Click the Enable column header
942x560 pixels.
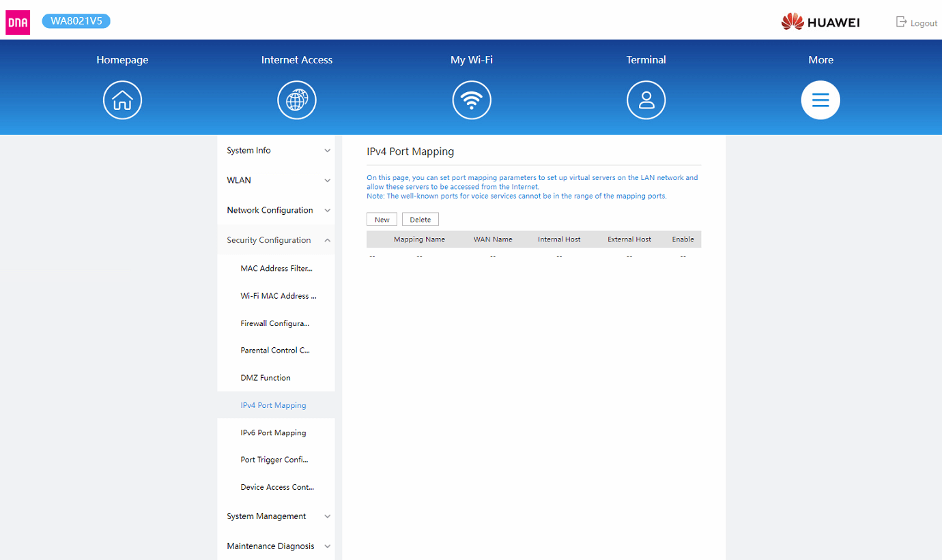click(x=683, y=239)
